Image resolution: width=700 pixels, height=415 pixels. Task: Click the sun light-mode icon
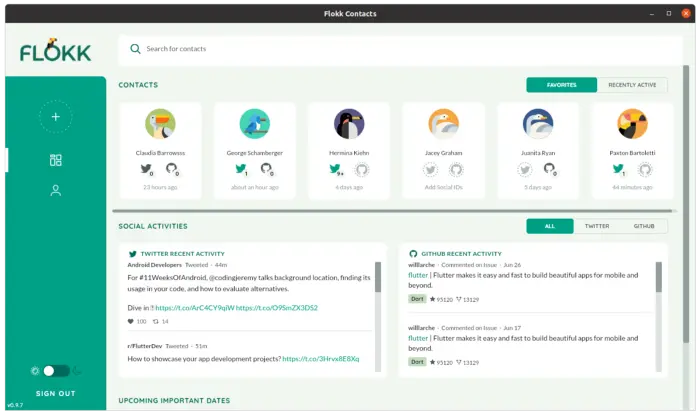coord(35,371)
